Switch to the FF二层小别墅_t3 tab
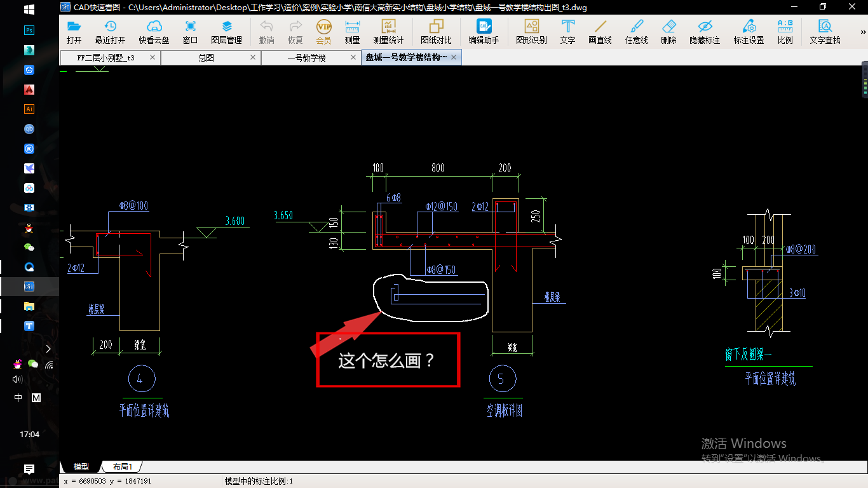This screenshot has width=868, height=488. (106, 57)
